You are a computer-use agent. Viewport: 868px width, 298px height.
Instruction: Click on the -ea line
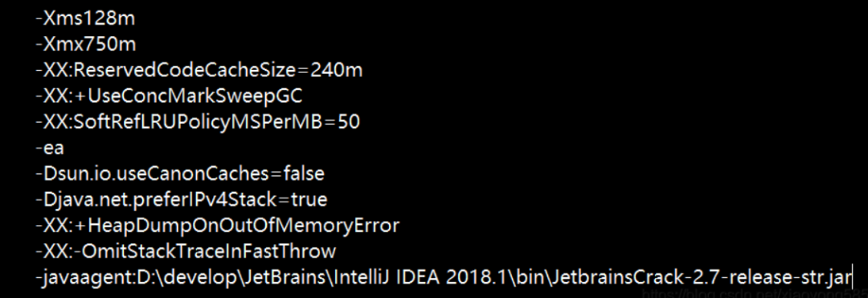pos(50,148)
